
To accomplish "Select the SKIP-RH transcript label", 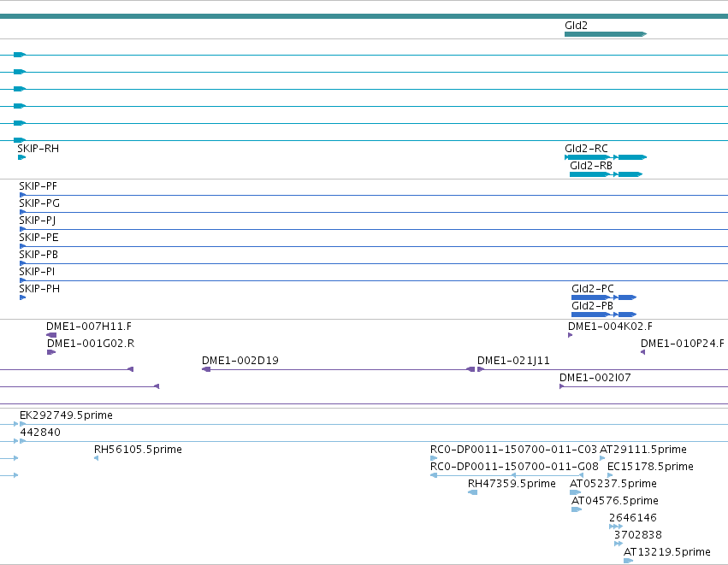I will (38, 149).
